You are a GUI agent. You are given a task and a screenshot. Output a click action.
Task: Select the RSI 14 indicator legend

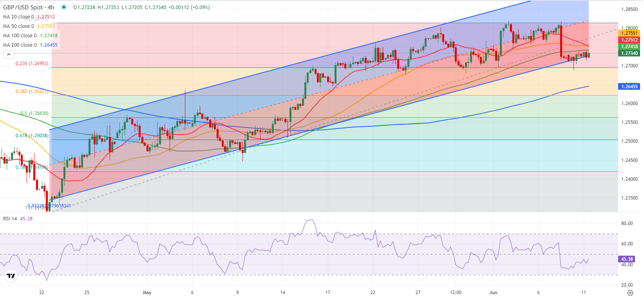pos(10,219)
